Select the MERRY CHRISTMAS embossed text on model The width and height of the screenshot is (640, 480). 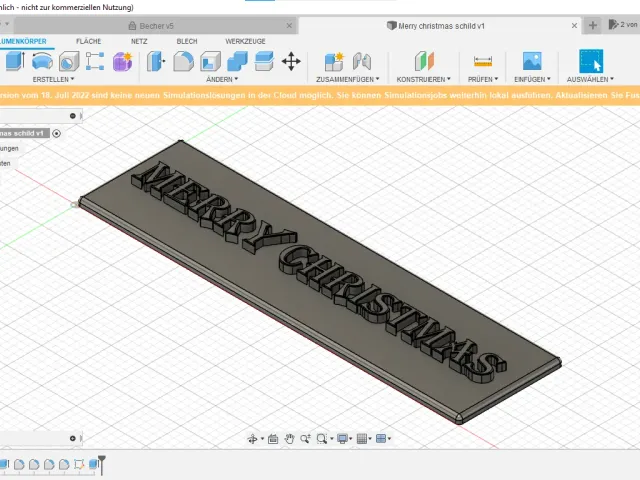pyautogui.click(x=320, y=273)
